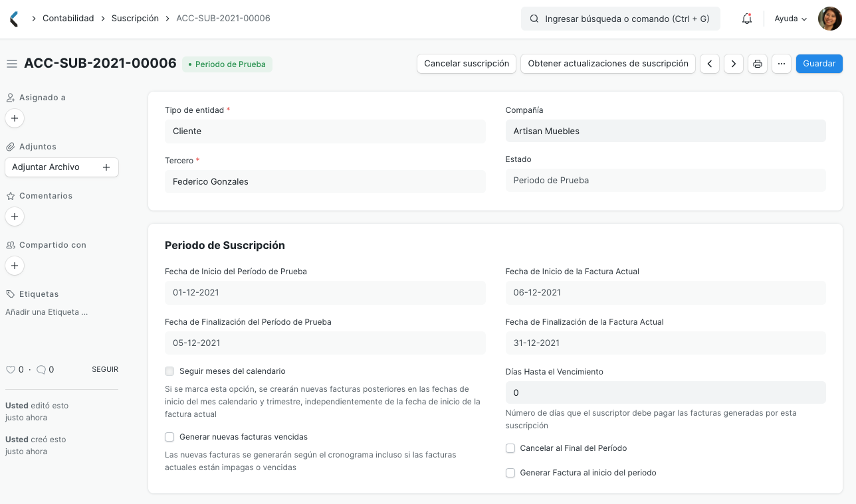The height and width of the screenshot is (504, 856).
Task: Open Tipo de entidad selector
Action: pyautogui.click(x=325, y=131)
